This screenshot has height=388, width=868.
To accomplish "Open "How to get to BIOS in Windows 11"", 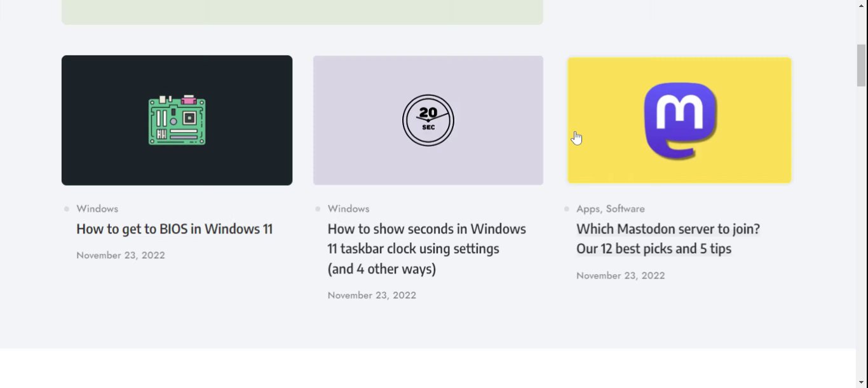I will click(174, 229).
